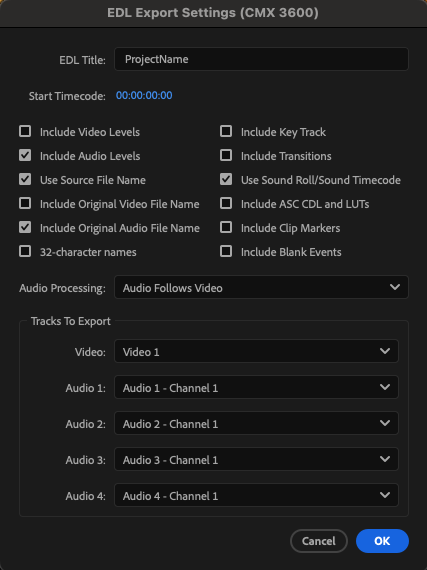Enable Include ASC CDL and LUTs
427x570 pixels.
coord(226,203)
